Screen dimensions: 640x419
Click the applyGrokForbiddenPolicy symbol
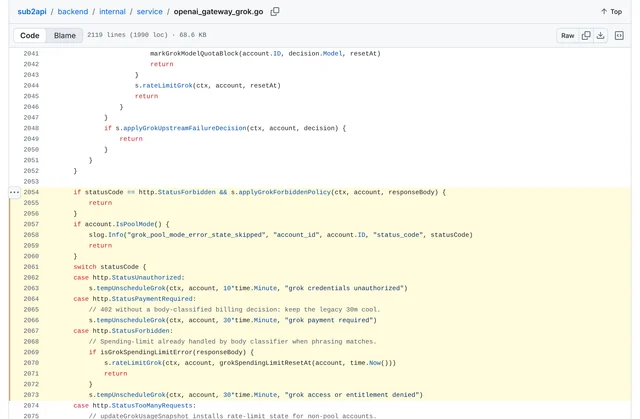pyautogui.click(x=284, y=192)
